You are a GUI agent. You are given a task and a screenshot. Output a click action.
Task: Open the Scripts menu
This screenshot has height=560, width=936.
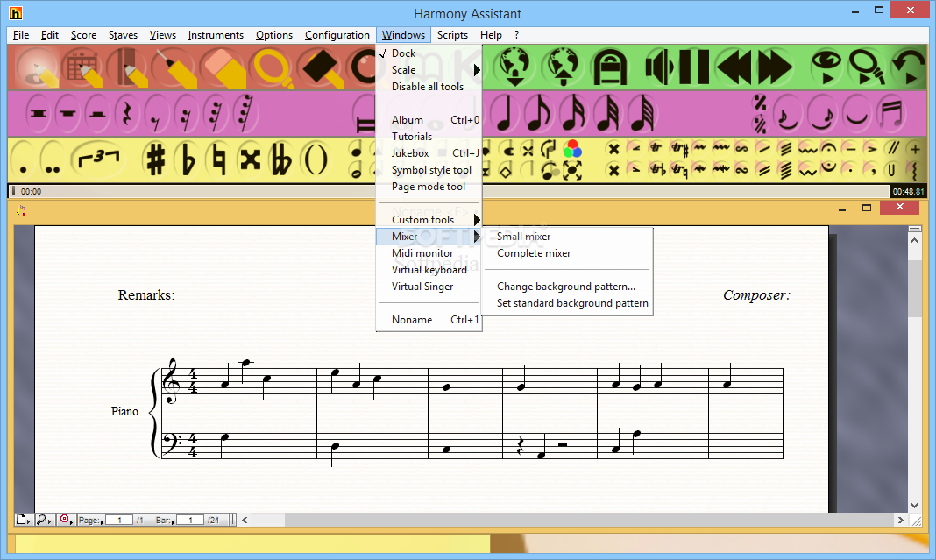point(452,35)
